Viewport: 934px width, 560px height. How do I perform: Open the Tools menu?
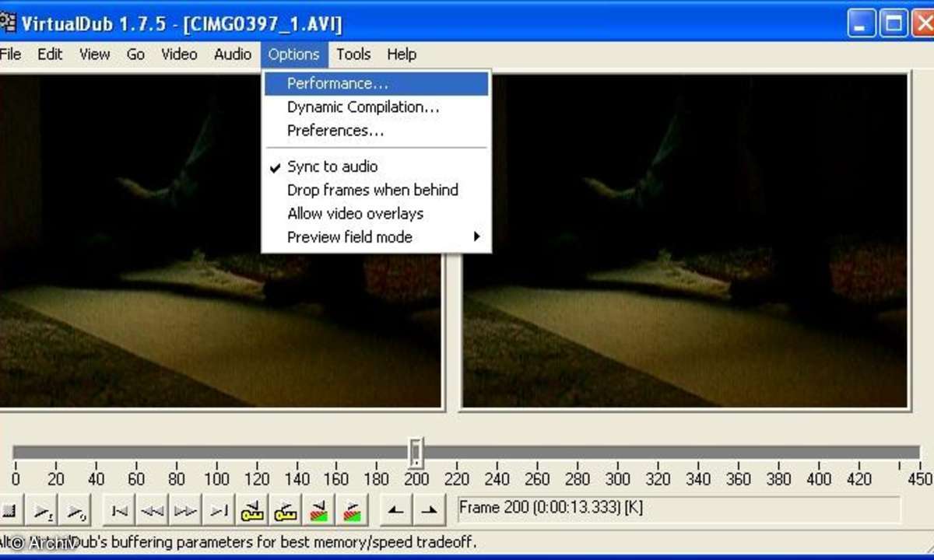coord(353,54)
